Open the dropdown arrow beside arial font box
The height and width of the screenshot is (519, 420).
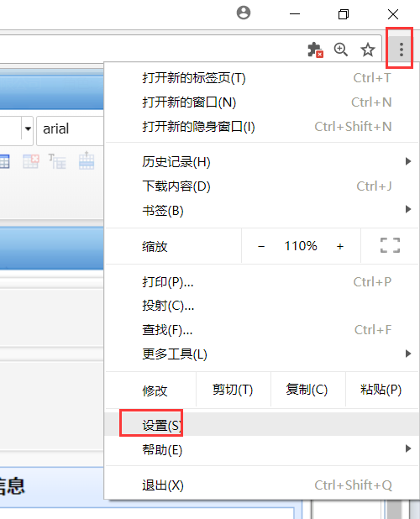coord(28,128)
